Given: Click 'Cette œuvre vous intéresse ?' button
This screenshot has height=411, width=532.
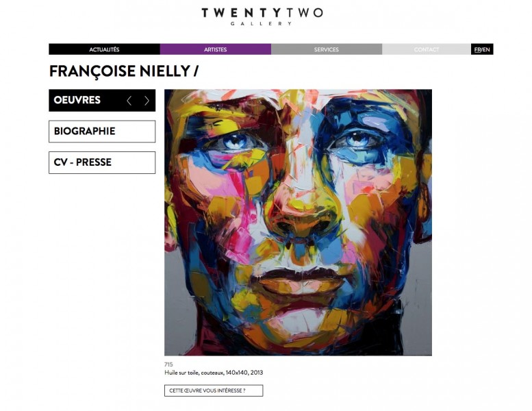Looking at the screenshot, I should tap(214, 390).
